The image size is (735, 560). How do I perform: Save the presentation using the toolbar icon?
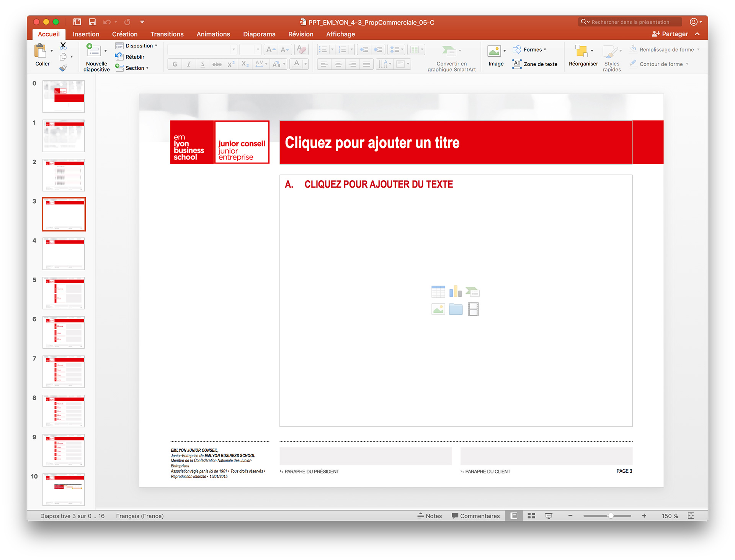[x=92, y=22]
